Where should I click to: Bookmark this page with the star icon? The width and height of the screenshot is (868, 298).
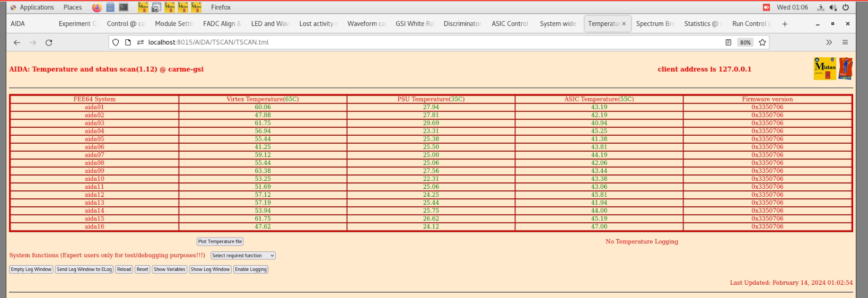[762, 42]
